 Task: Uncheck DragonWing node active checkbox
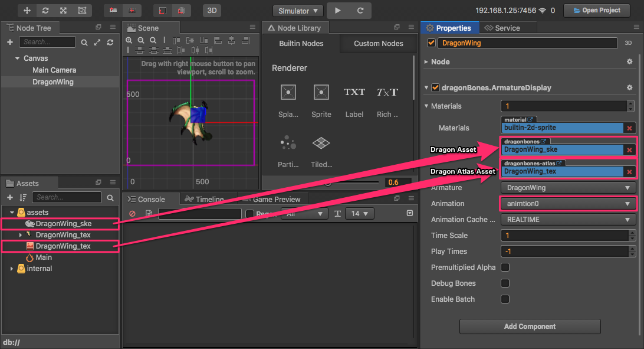pos(431,43)
